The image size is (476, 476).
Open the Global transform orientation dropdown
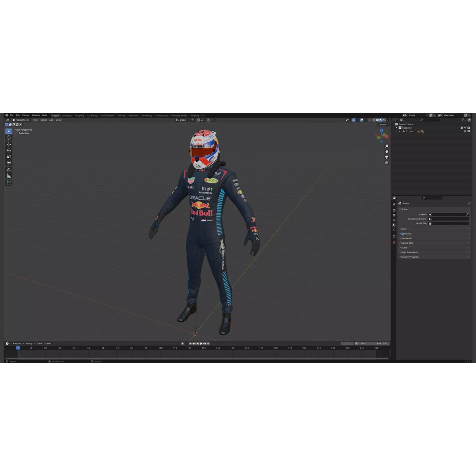click(x=182, y=120)
